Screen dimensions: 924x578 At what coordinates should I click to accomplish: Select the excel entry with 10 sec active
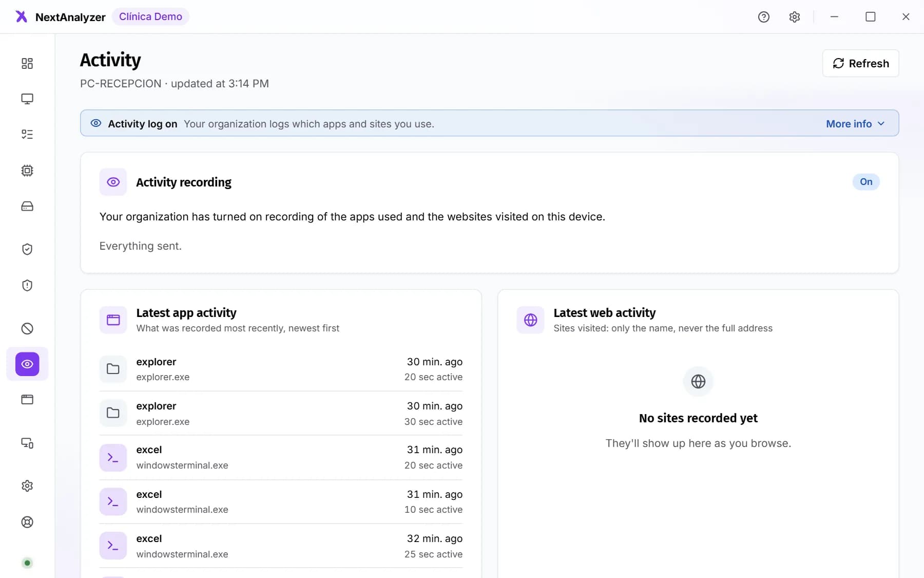coord(281,502)
